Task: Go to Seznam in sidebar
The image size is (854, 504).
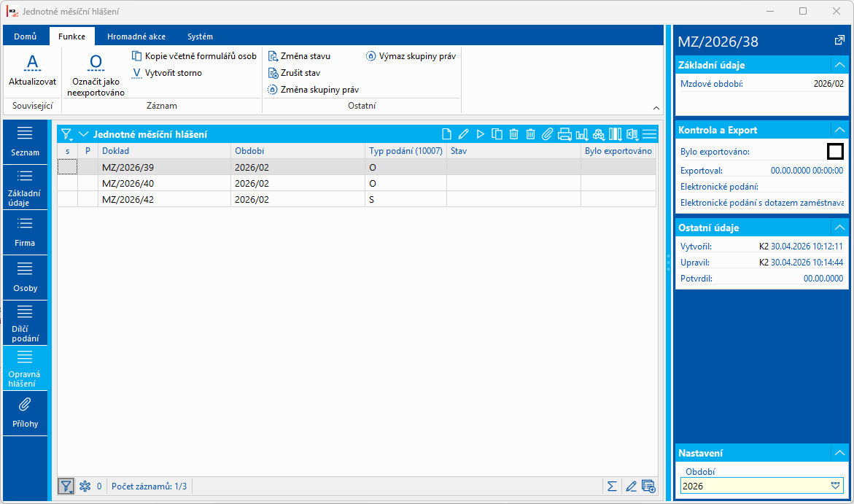Action: point(25,141)
